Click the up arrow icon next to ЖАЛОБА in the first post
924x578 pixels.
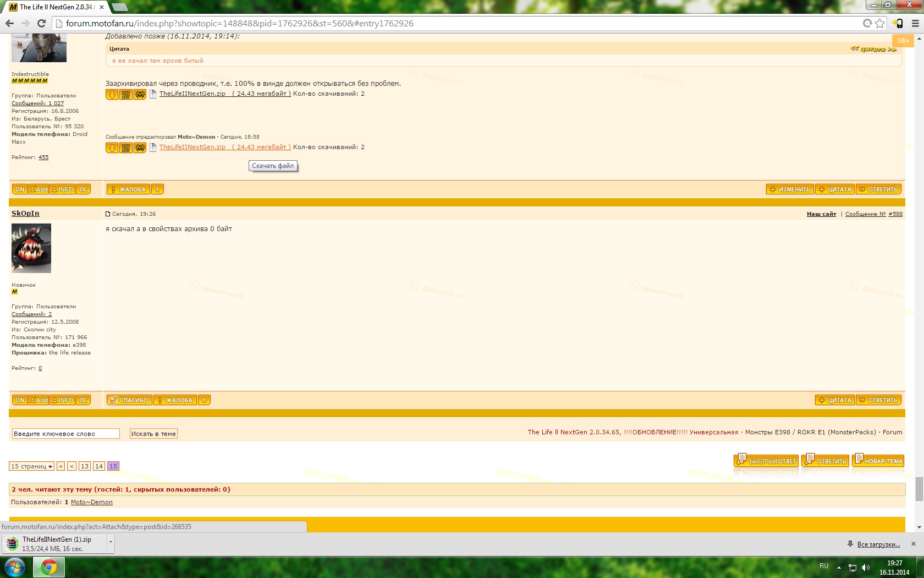tap(157, 189)
